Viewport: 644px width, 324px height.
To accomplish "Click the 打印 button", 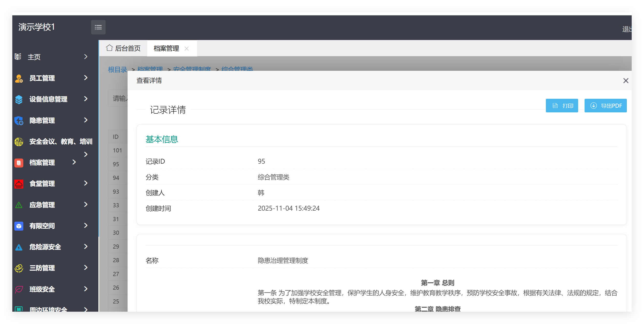I will click(562, 105).
